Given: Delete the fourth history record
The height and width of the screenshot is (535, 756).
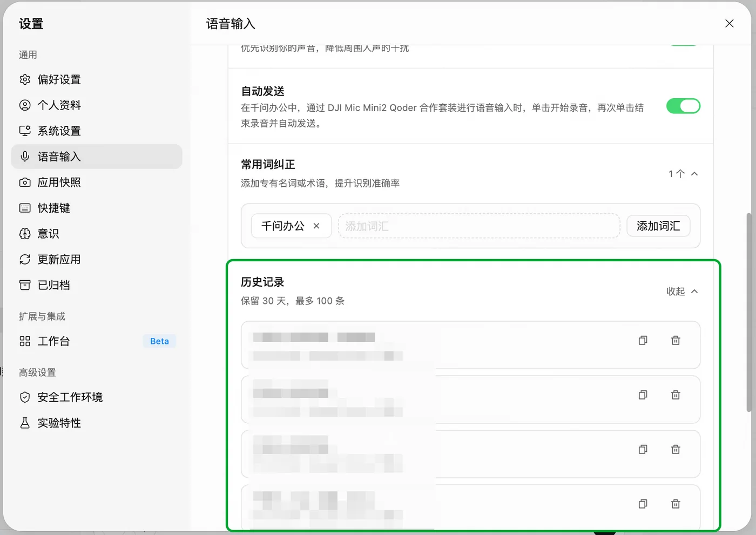Looking at the screenshot, I should click(x=676, y=504).
